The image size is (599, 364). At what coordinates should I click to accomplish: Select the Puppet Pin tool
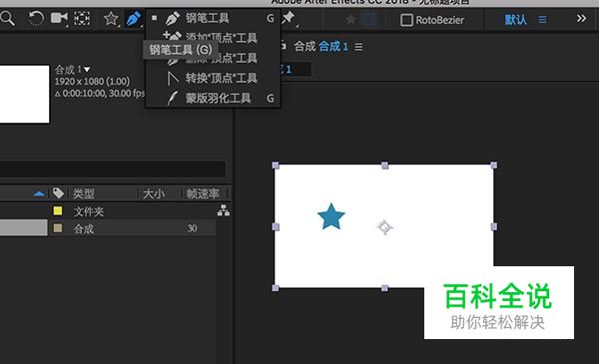288,18
